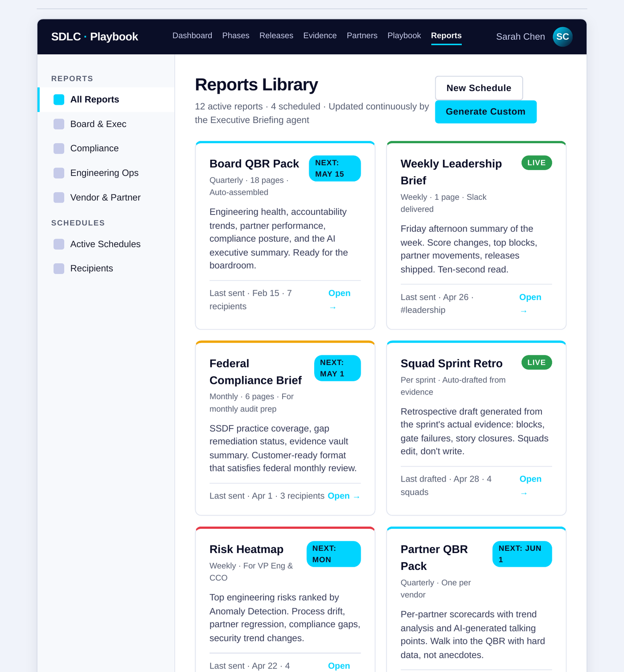Click 'Weekly · For VP Eng & CCO' text
The height and width of the screenshot is (672, 624).
pyautogui.click(x=251, y=572)
